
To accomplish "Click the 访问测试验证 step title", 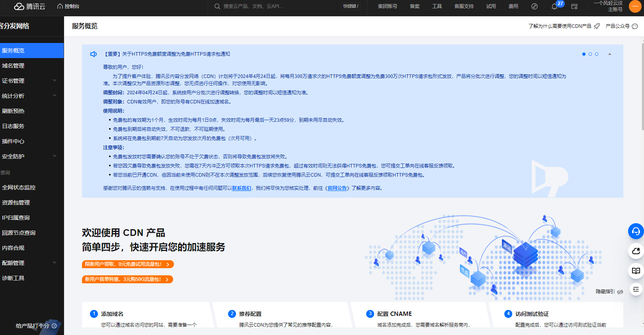I will pyautogui.click(x=532, y=314).
